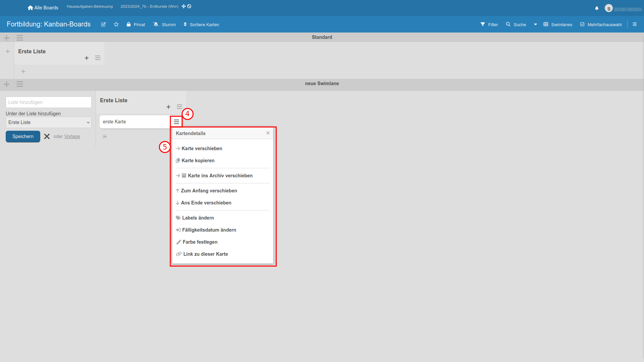Expand the caret dropdown next to Suche
Image resolution: width=644 pixels, height=362 pixels.
(535, 24)
